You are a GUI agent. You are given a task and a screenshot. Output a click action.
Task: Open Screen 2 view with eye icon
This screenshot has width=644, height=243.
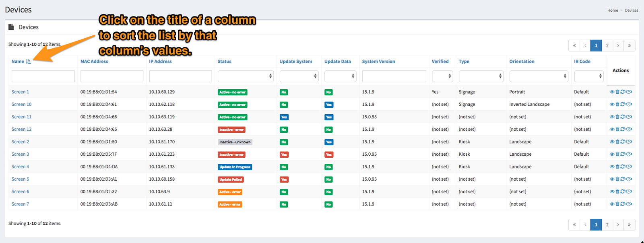pos(612,142)
